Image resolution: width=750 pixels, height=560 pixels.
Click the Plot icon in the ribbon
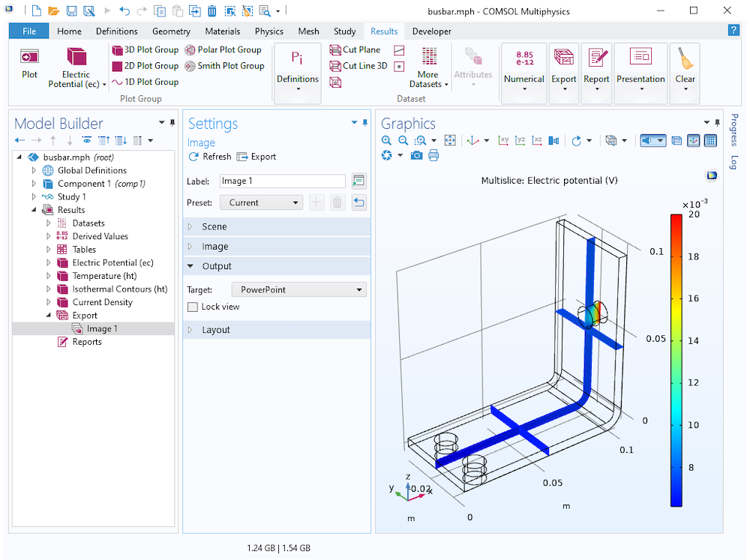tap(29, 64)
